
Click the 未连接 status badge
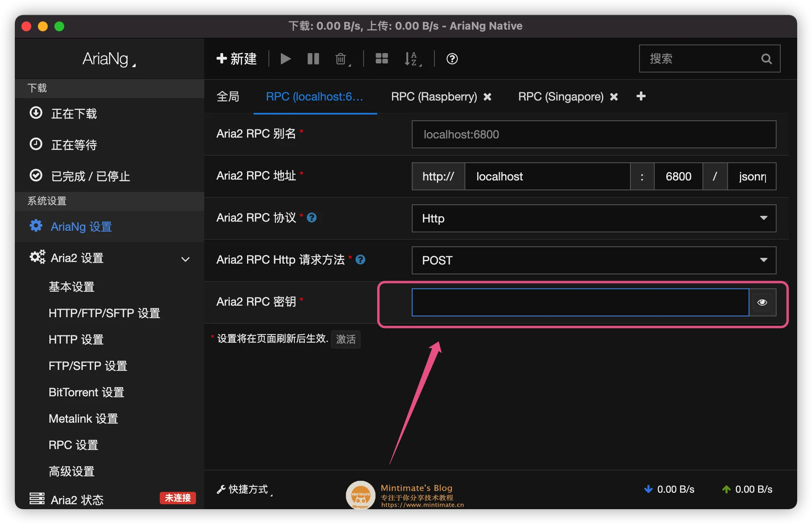[x=178, y=498]
